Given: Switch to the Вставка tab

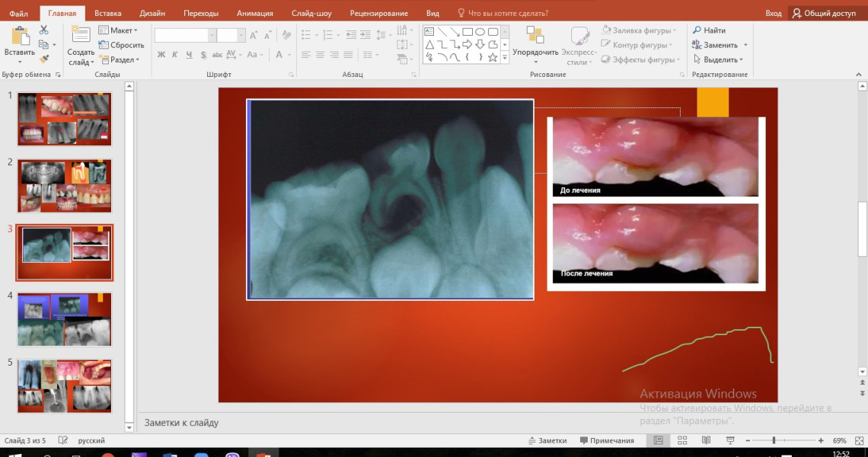Looking at the screenshot, I should [x=108, y=13].
